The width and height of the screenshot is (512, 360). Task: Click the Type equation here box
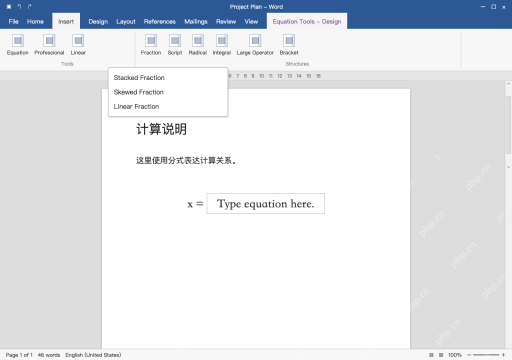click(x=266, y=204)
